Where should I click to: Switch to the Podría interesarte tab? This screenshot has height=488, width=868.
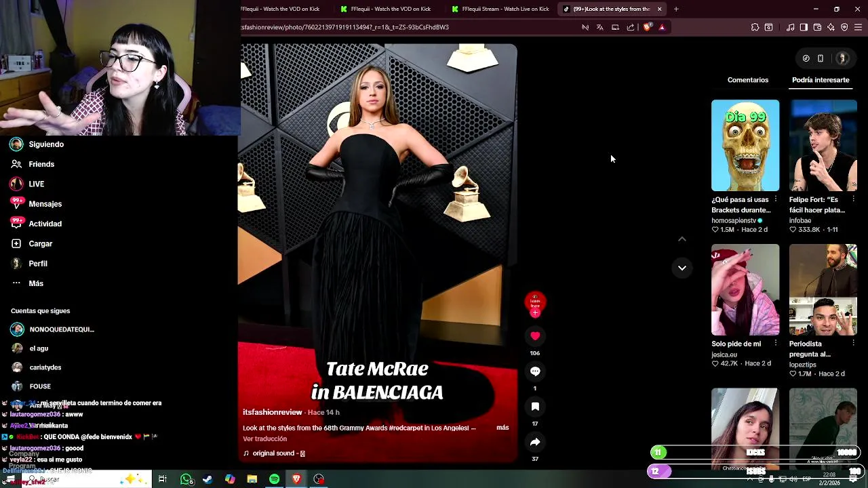click(x=821, y=80)
